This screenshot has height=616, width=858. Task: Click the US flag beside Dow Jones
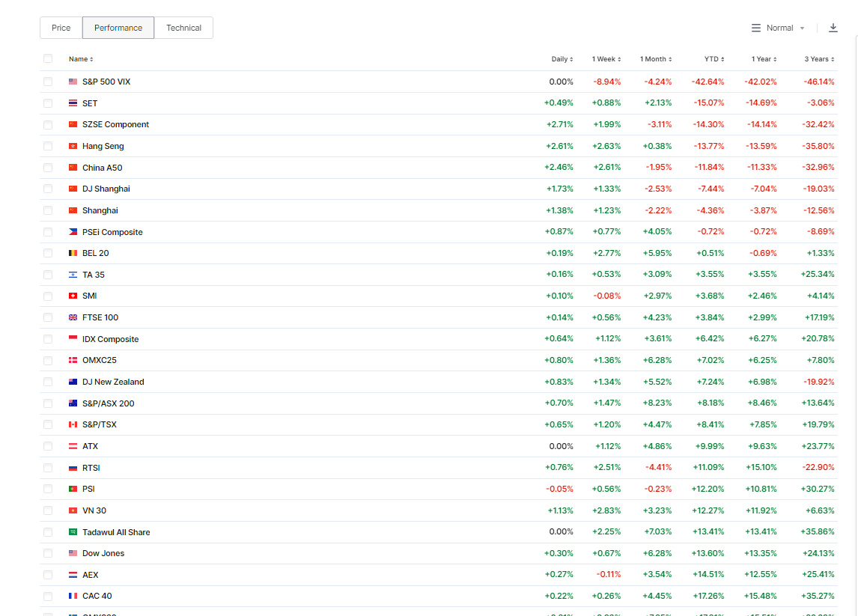pyautogui.click(x=73, y=553)
